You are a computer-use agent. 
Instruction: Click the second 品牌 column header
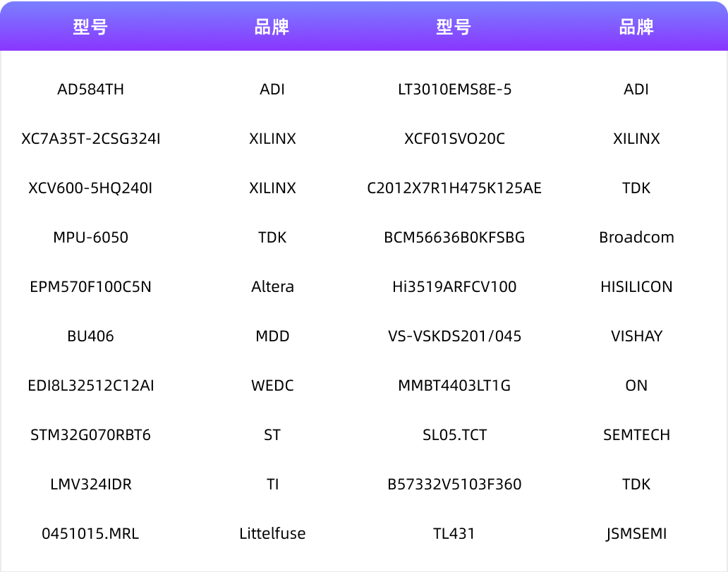click(637, 26)
